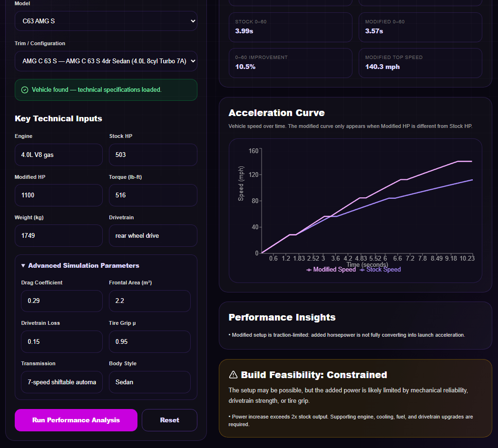
Task: Click the 10.23 label on the time axis
Action: pos(467,258)
